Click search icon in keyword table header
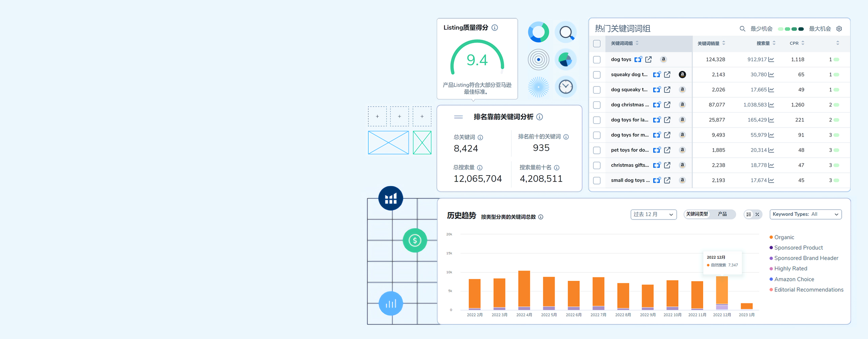The width and height of the screenshot is (868, 339). coord(742,29)
